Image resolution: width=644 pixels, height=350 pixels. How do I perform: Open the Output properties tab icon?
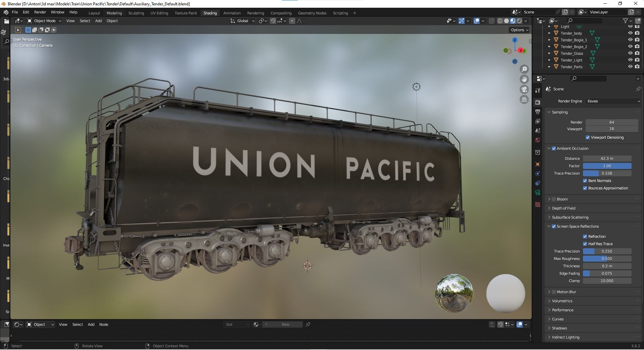click(538, 112)
